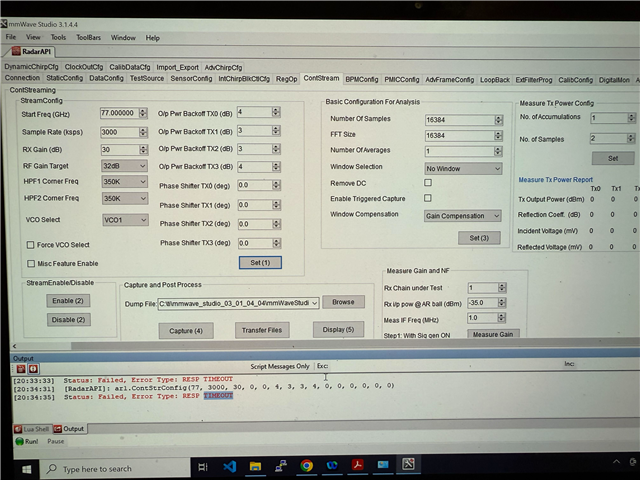Image resolution: width=640 pixels, height=480 pixels.
Task: Open Visual Studio Code from taskbar
Action: click(230, 466)
